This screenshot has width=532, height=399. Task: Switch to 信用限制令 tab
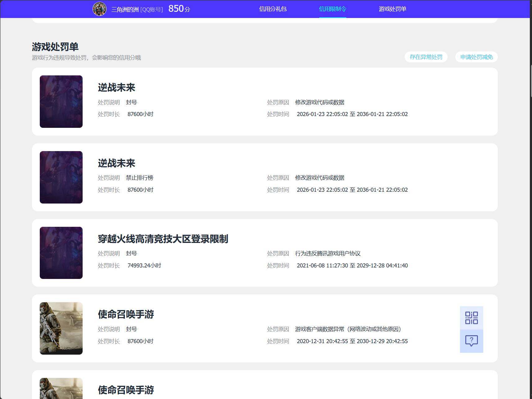pos(333,9)
